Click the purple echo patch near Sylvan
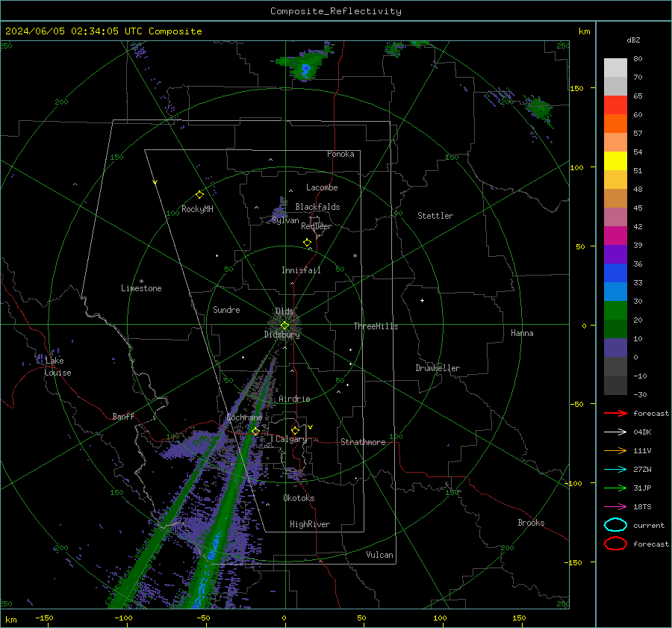The height and width of the screenshot is (628, 672). point(279,209)
